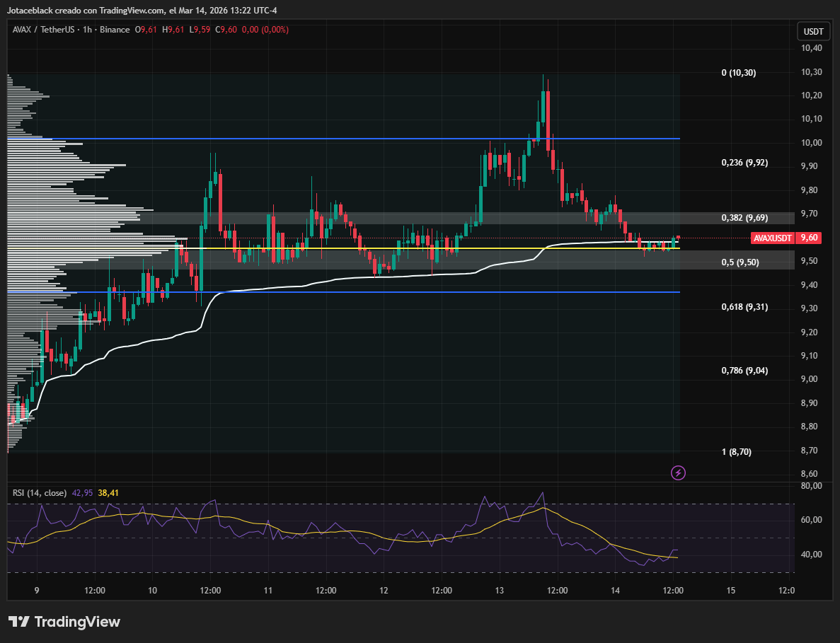Click the yellow RSI average value 38,41
840x643 pixels.
pos(108,492)
